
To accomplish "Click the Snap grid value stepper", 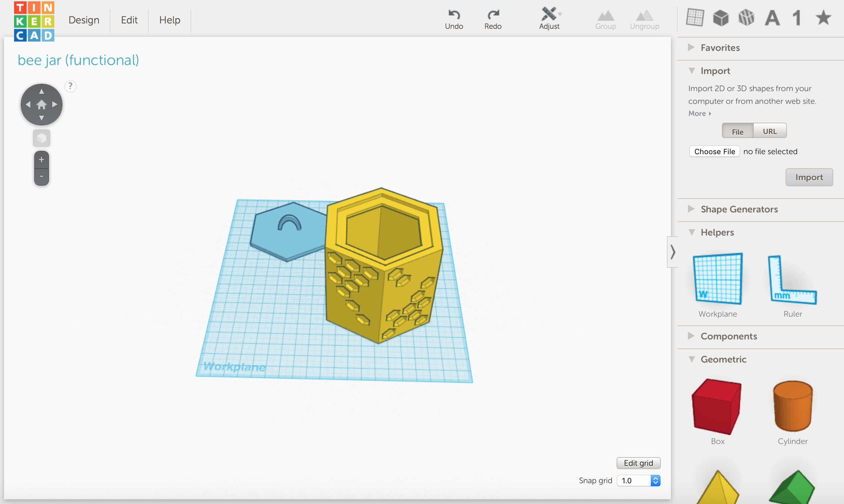I will (655, 480).
